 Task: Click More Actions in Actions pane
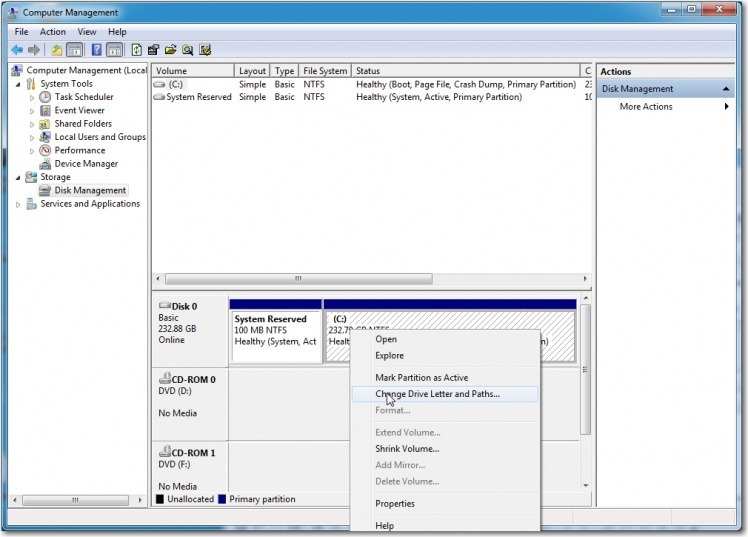click(646, 107)
